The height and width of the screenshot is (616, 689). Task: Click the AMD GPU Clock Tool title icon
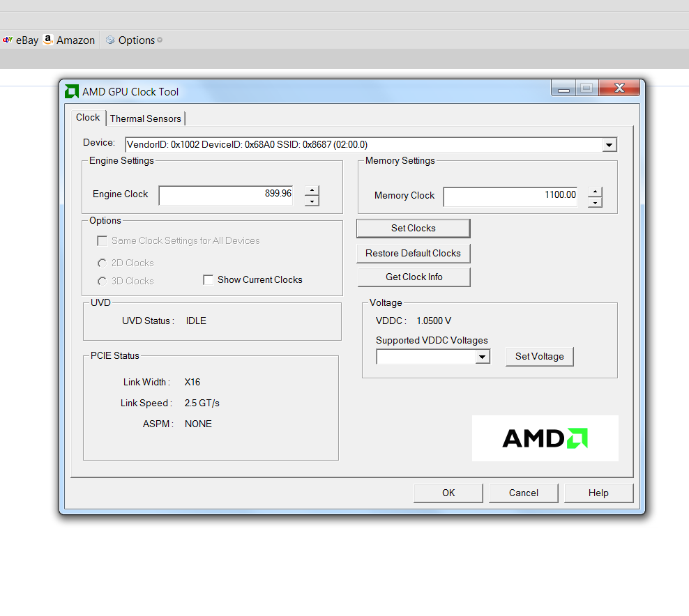point(72,91)
